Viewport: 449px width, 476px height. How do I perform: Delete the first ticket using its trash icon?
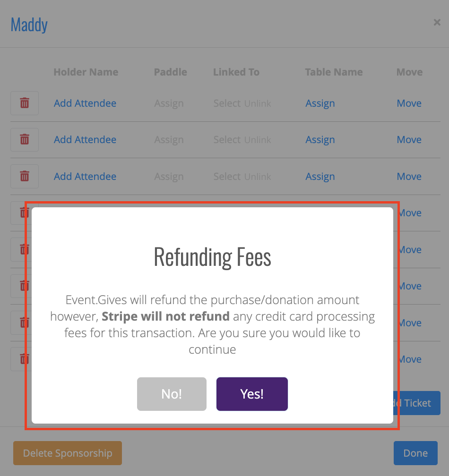[25, 103]
